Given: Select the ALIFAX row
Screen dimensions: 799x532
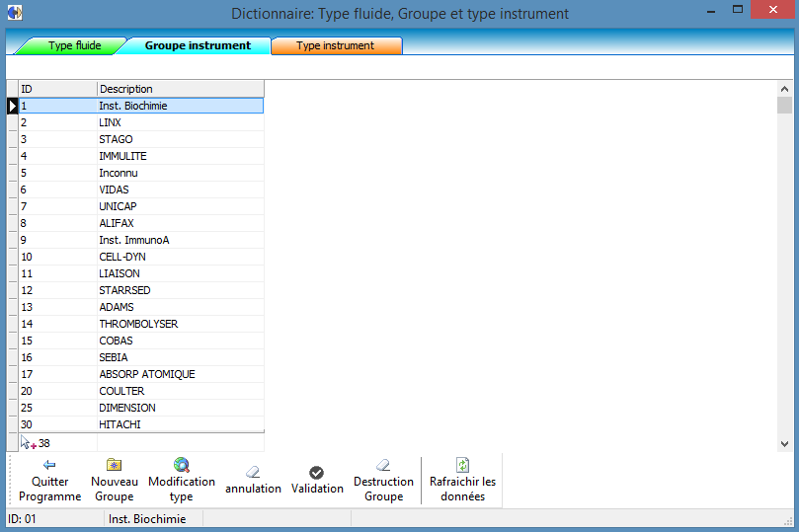Looking at the screenshot, I should pyautogui.click(x=141, y=223).
